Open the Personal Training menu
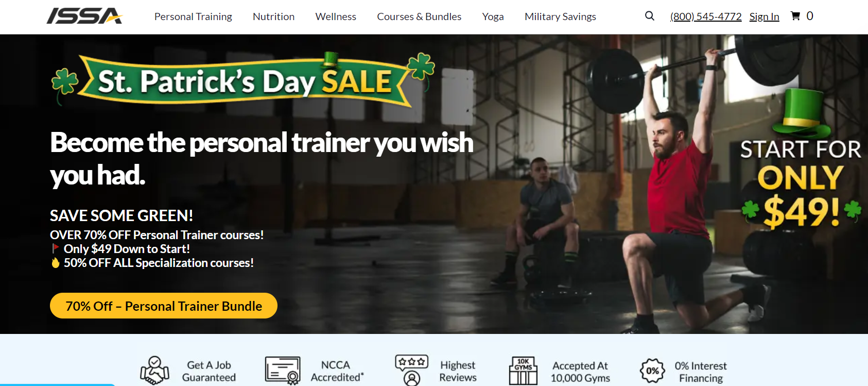 (x=193, y=16)
